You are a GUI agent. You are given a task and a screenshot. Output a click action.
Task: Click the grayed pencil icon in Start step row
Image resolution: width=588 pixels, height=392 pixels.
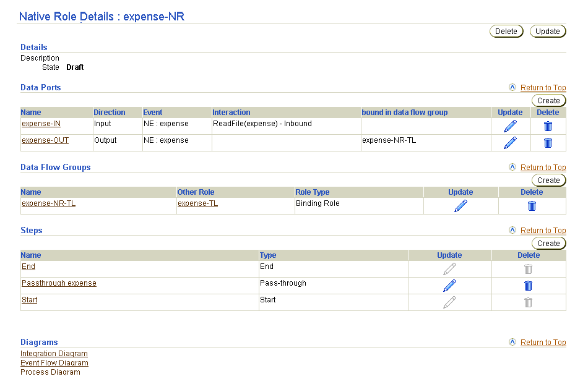(449, 302)
